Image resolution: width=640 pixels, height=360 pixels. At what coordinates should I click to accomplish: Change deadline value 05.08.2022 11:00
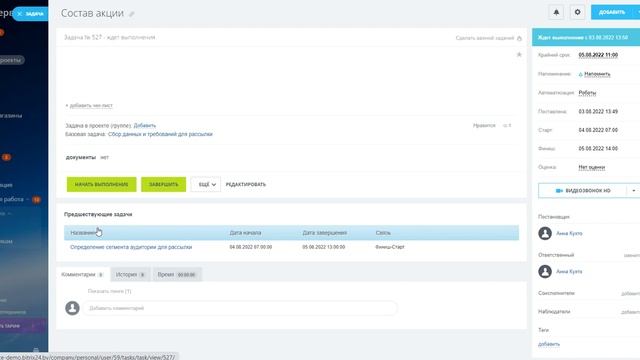tap(598, 55)
